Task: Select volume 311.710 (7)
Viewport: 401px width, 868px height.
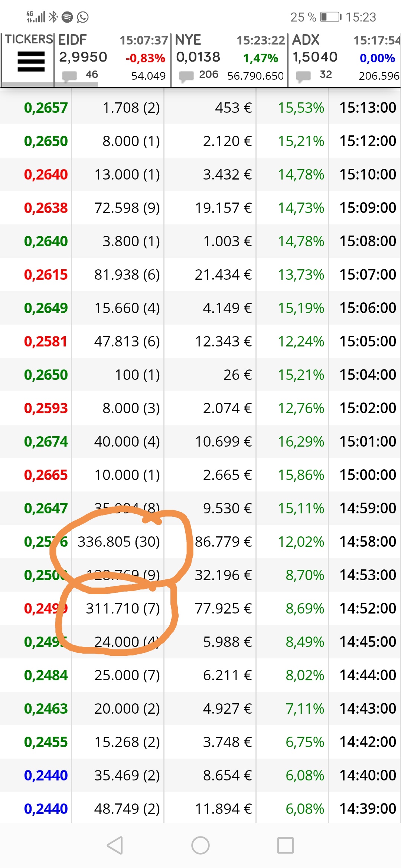Action: pos(123,608)
